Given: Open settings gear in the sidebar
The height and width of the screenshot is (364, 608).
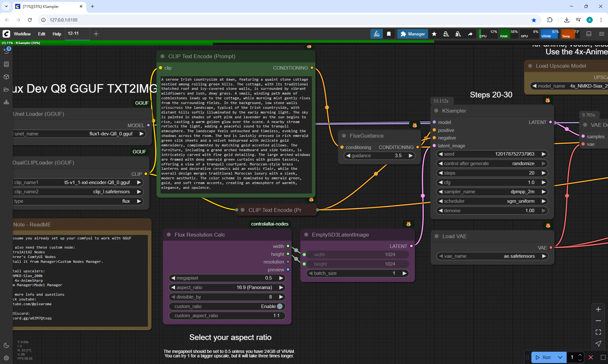Looking at the screenshot, I should (6, 358).
